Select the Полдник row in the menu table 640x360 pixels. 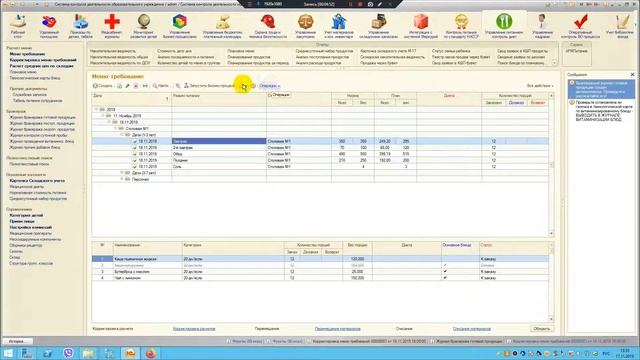(x=320, y=160)
